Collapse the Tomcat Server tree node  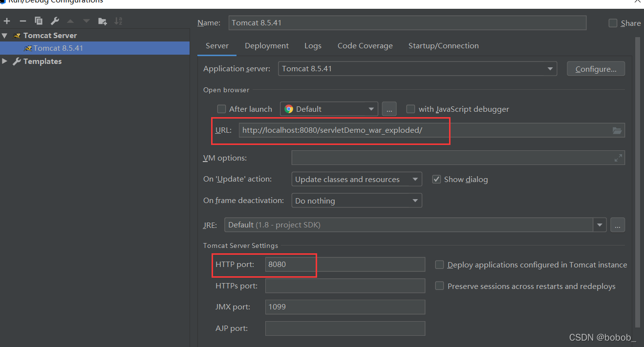point(5,36)
